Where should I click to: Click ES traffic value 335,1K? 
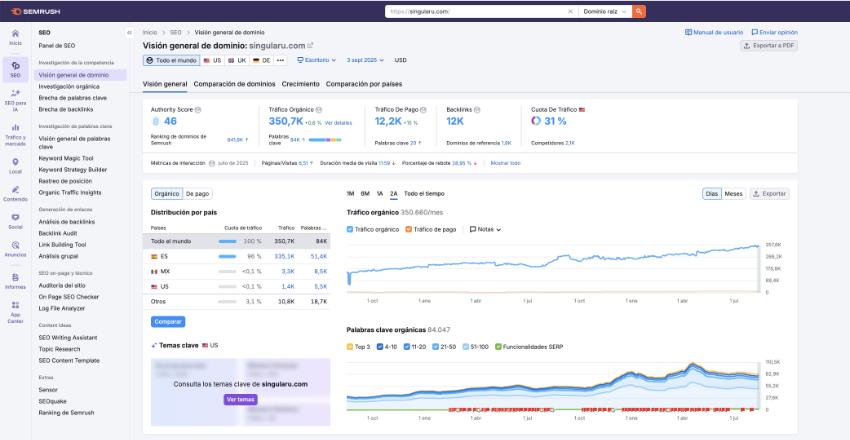pos(285,256)
